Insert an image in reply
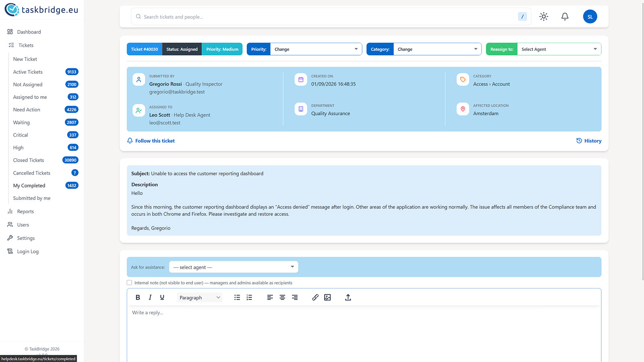Viewport: 644px width, 362px height. tap(328, 297)
